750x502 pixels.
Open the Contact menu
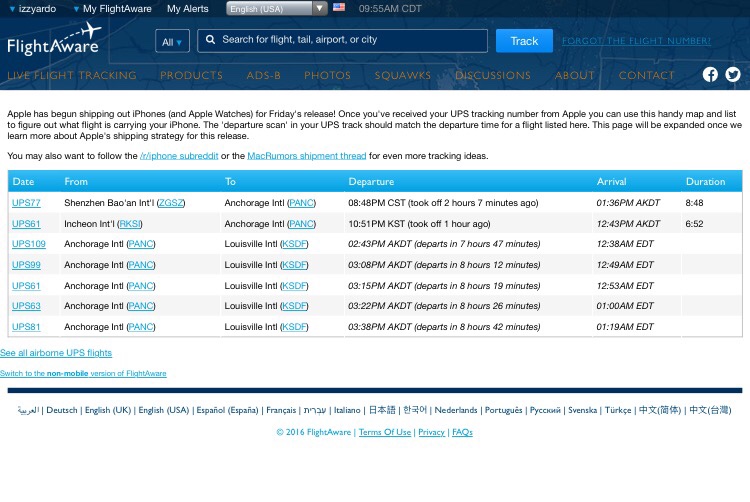coord(646,76)
